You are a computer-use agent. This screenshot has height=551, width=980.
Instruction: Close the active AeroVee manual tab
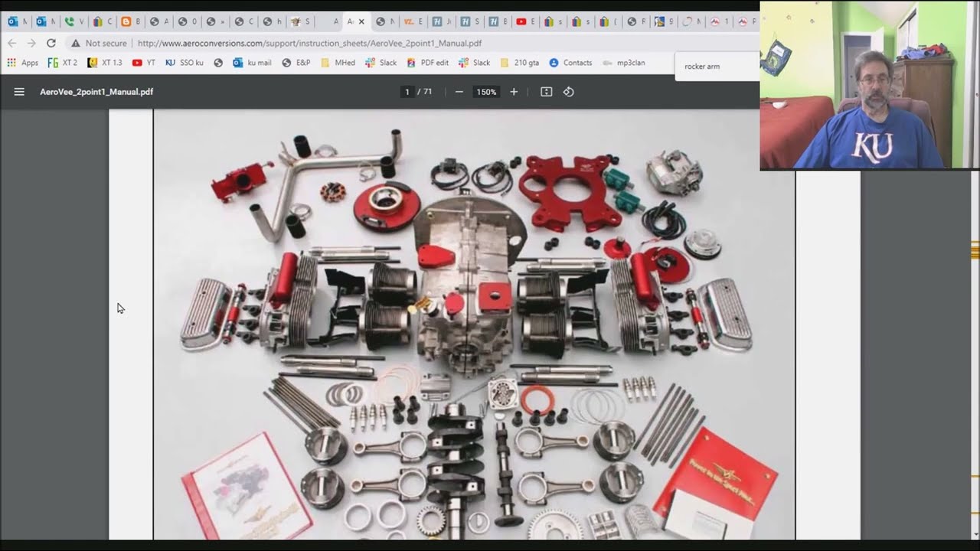pyautogui.click(x=361, y=21)
